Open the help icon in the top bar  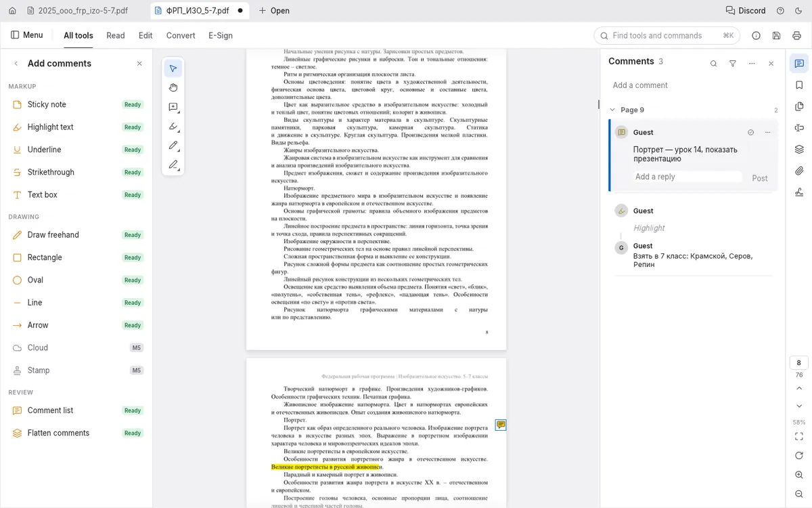click(x=780, y=11)
